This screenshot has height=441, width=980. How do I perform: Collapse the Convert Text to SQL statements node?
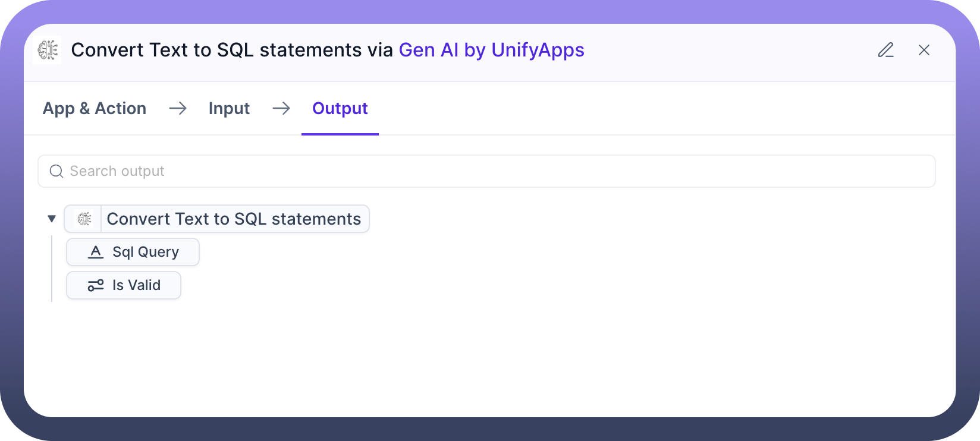click(x=52, y=219)
